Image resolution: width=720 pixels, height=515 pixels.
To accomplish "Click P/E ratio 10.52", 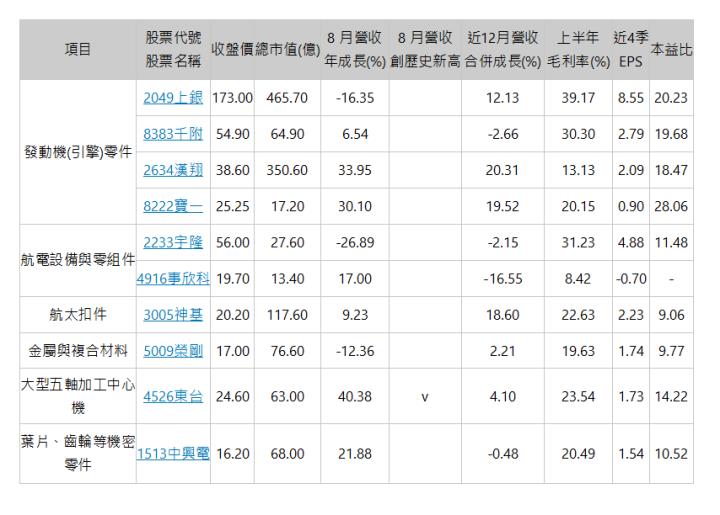I will [671, 454].
